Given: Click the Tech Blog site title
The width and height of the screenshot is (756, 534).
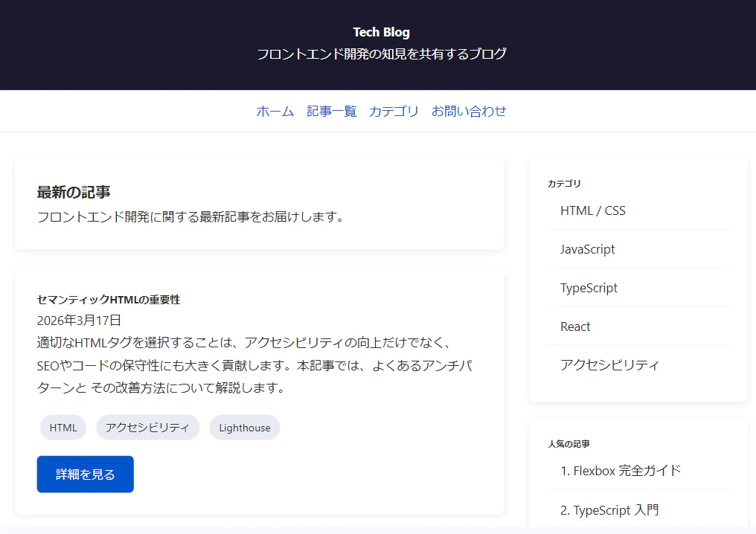Looking at the screenshot, I should pyautogui.click(x=382, y=32).
